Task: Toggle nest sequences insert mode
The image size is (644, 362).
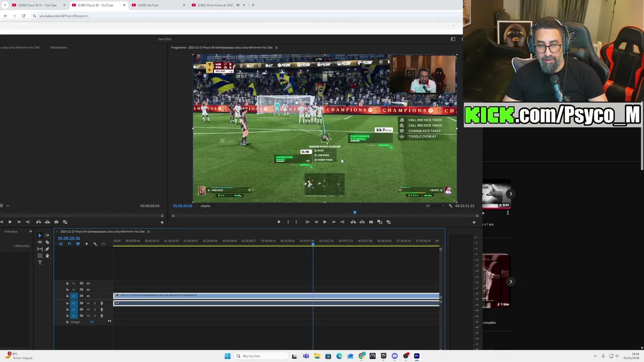Action: [x=61, y=244]
